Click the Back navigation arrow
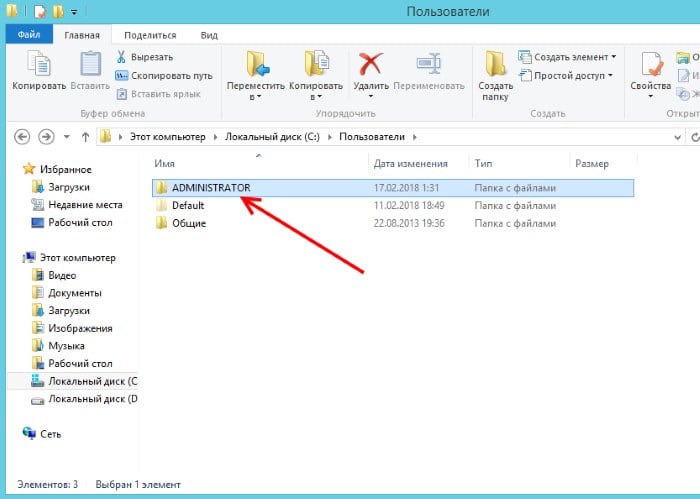Image resolution: width=700 pixels, height=499 pixels. (21, 136)
